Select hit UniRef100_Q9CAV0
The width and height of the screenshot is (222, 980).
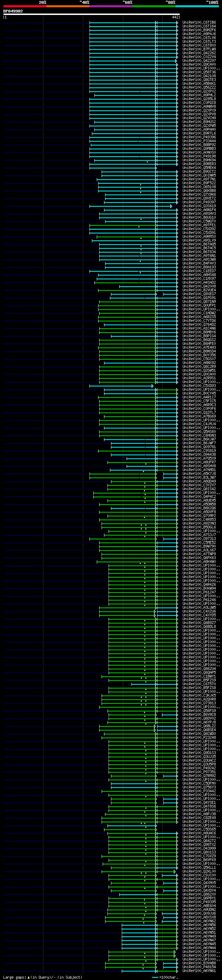pos(199,64)
